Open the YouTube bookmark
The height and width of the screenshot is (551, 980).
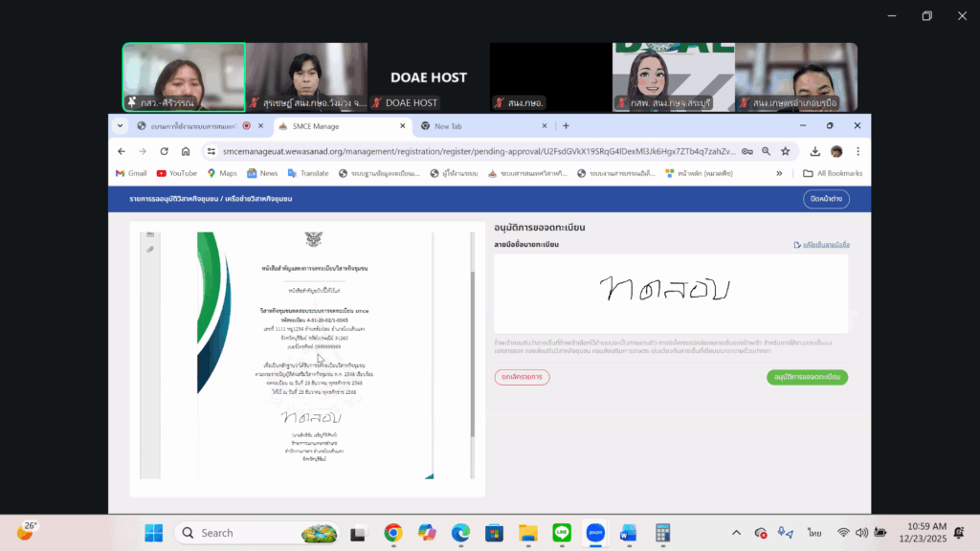pyautogui.click(x=176, y=173)
